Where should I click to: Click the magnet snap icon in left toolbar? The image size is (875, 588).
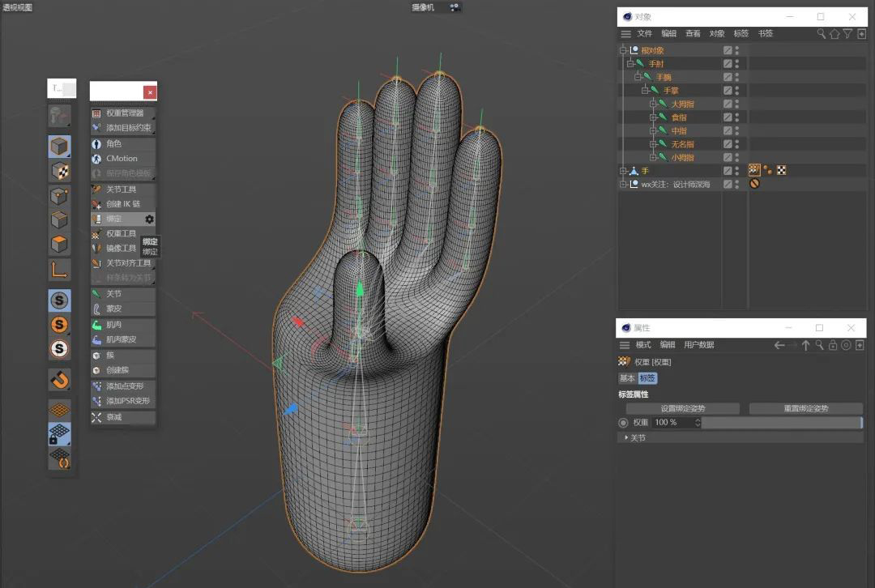(x=59, y=380)
